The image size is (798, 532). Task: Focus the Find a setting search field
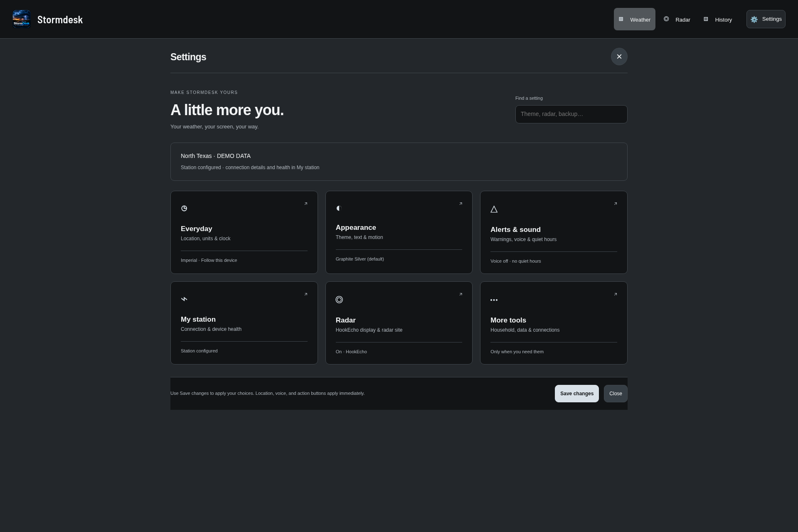[x=571, y=114]
